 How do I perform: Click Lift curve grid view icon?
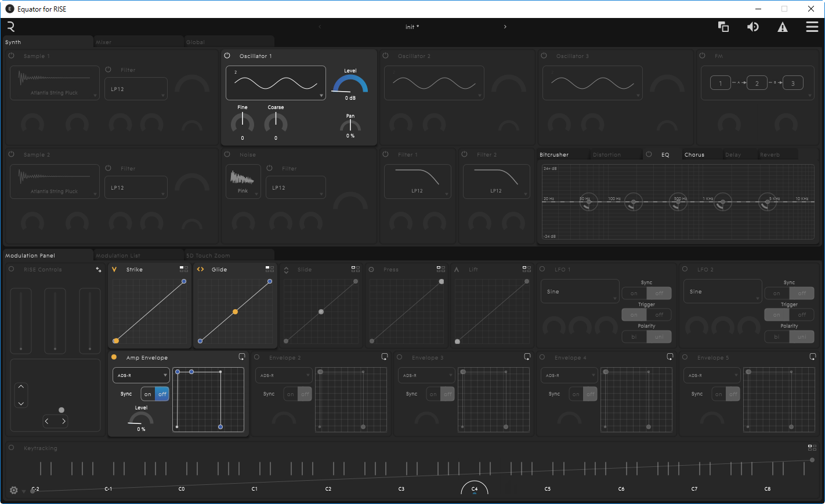point(527,269)
